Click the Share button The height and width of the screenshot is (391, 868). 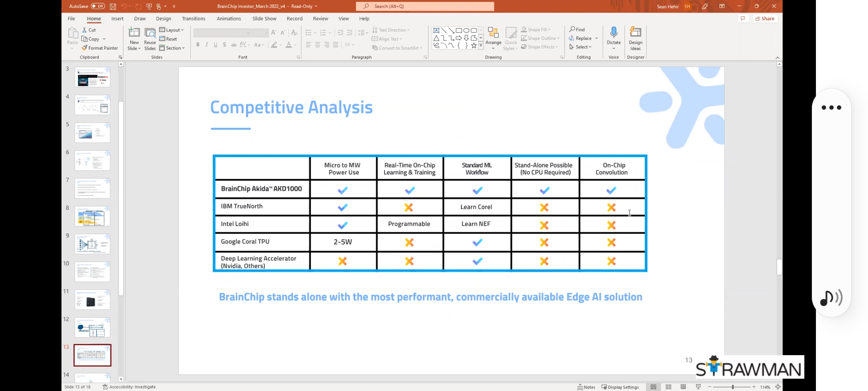pyautogui.click(x=765, y=18)
